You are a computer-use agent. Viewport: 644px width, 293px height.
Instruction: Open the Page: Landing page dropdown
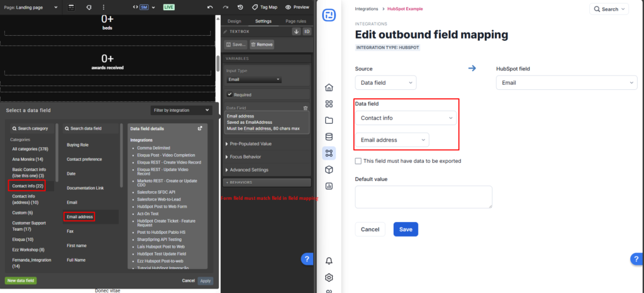click(x=30, y=8)
